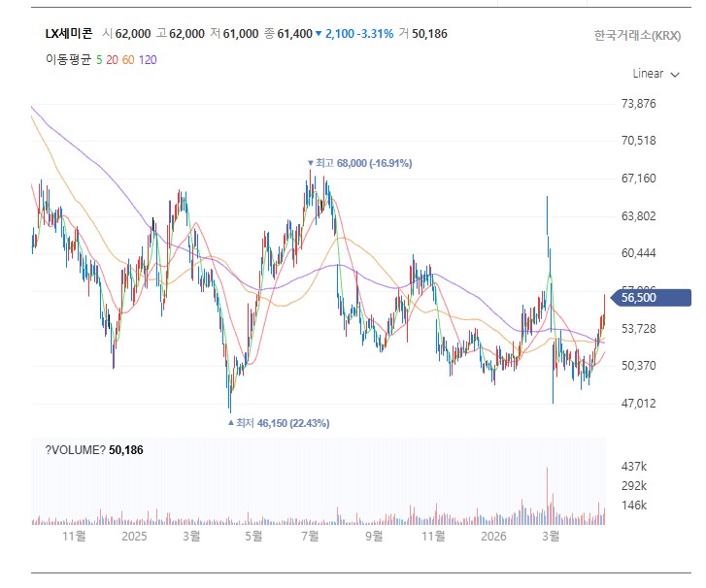Click the 437k volume axis label
Viewport: 706px width, 588px height.
pyautogui.click(x=634, y=467)
